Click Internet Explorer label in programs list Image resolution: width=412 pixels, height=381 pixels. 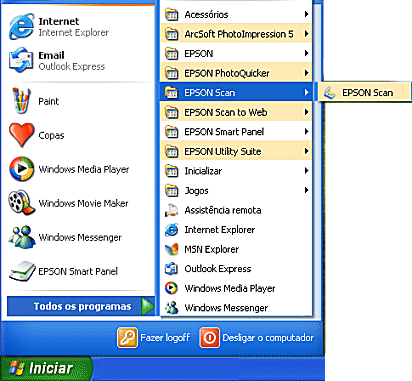[220, 230]
